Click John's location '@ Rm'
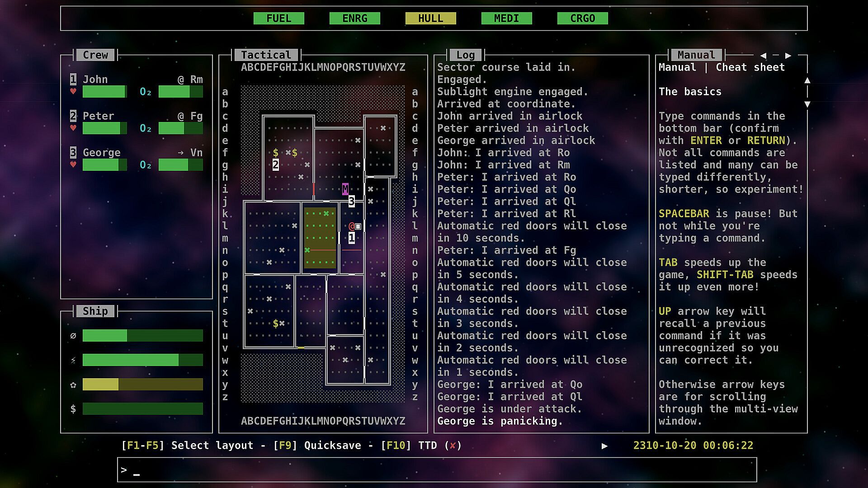This screenshot has height=488, width=868. pyautogui.click(x=190, y=80)
